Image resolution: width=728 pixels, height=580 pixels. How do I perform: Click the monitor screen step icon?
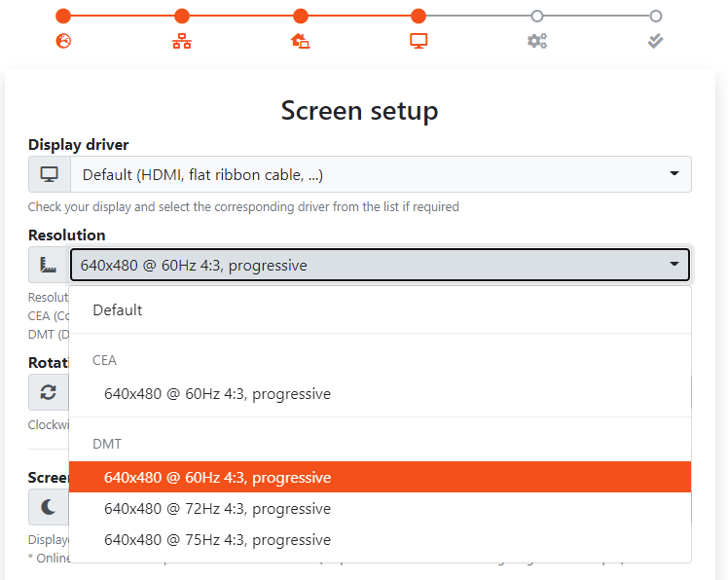pos(419,41)
